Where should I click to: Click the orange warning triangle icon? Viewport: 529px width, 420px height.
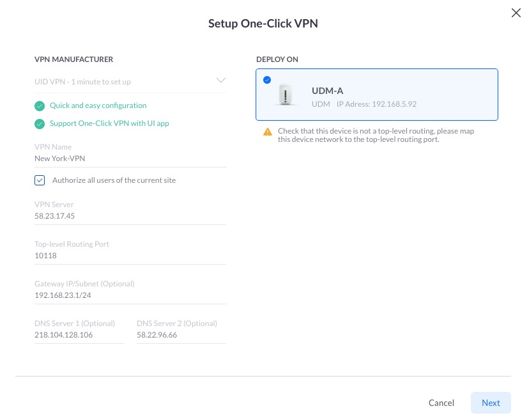268,132
